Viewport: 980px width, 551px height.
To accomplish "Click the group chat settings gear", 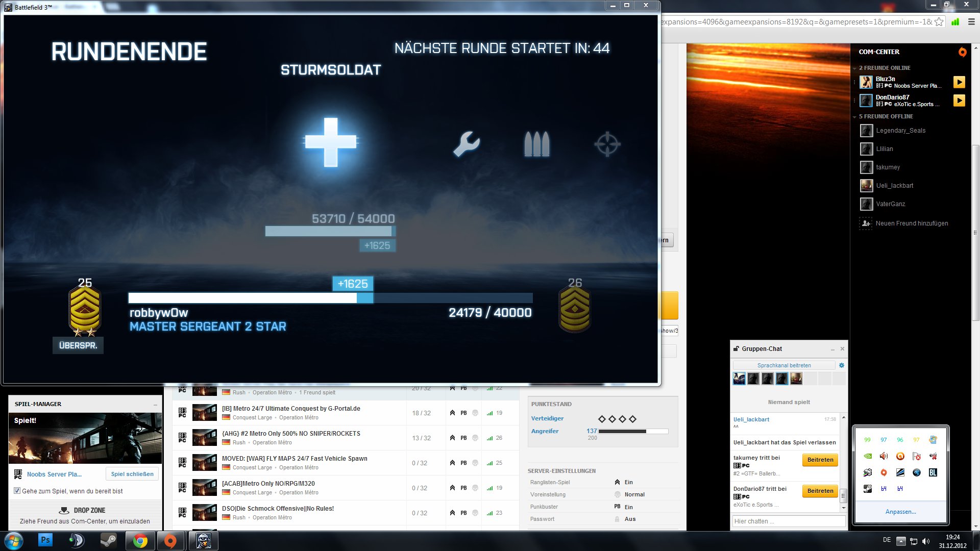I will (842, 365).
